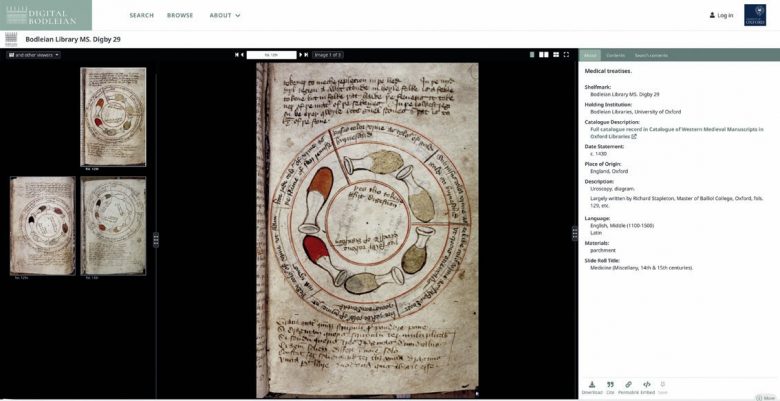Collapse the right info panel handle
Viewport: 780px width, 401px height.
(x=574, y=232)
